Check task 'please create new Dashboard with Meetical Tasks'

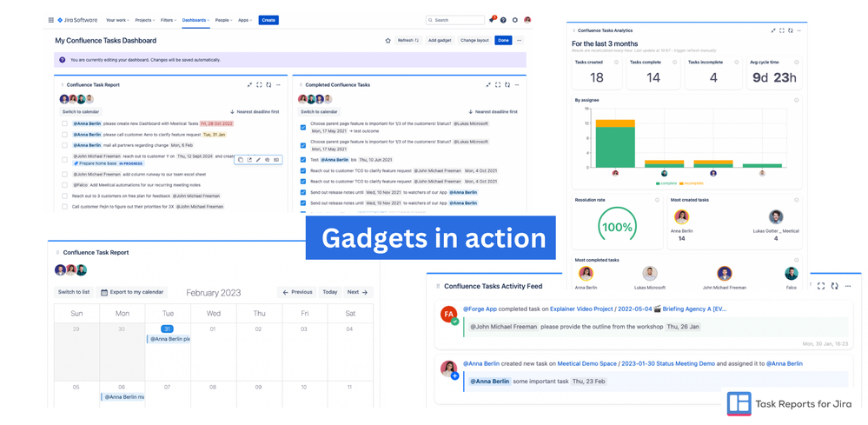(65, 123)
